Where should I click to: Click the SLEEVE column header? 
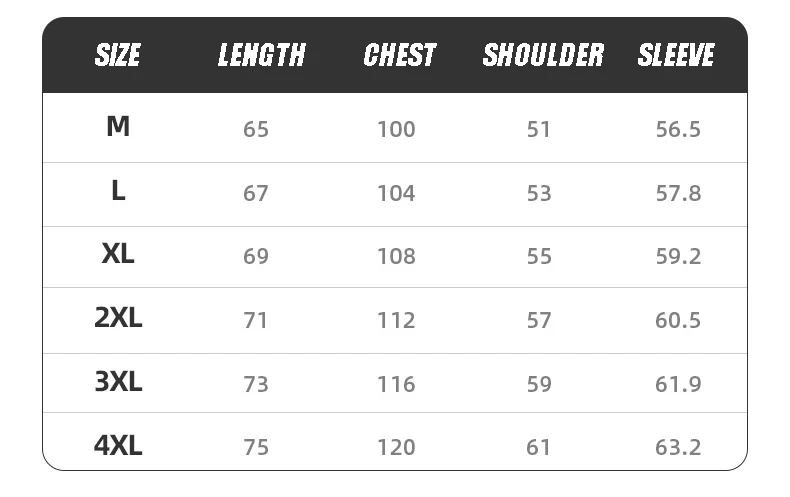point(677,55)
